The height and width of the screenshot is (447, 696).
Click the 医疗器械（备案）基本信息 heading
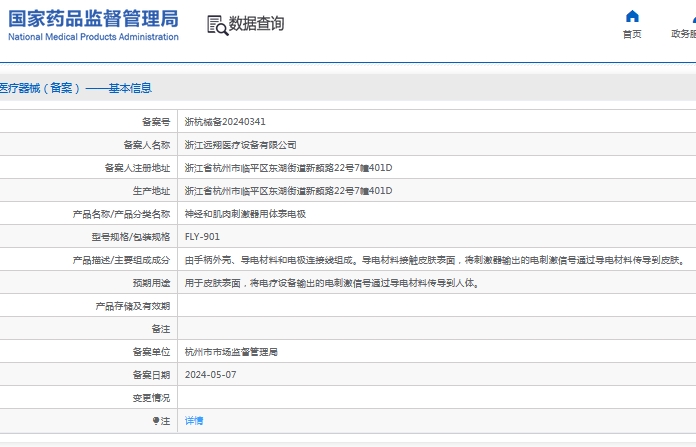pyautogui.click(x=76, y=88)
